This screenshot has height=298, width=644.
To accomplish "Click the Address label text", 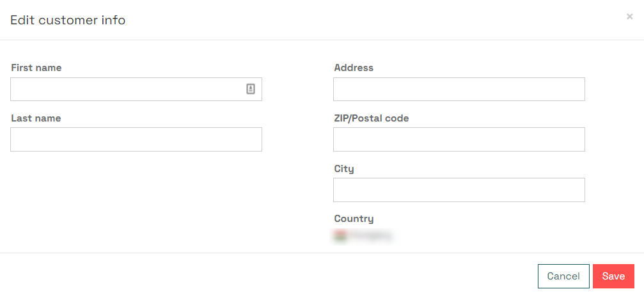I will tap(354, 68).
